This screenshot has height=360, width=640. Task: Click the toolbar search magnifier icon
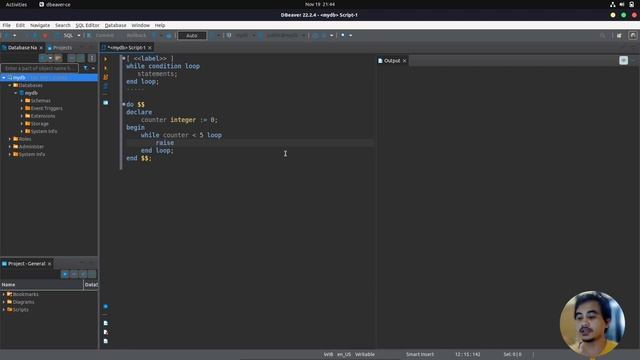pos(602,36)
